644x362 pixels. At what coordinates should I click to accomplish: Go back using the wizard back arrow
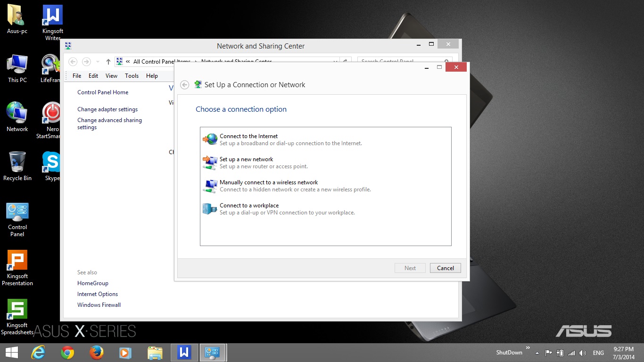click(x=185, y=85)
